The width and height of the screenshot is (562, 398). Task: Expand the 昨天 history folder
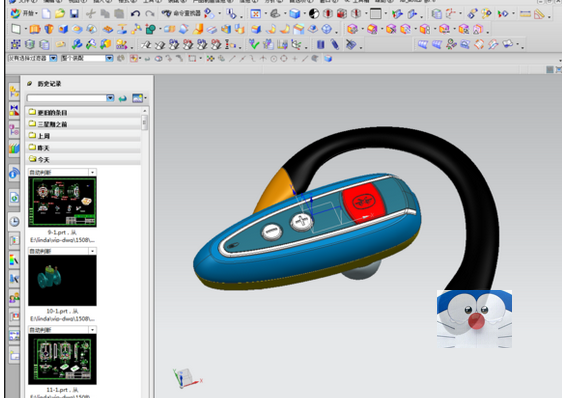pyautogui.click(x=83, y=148)
